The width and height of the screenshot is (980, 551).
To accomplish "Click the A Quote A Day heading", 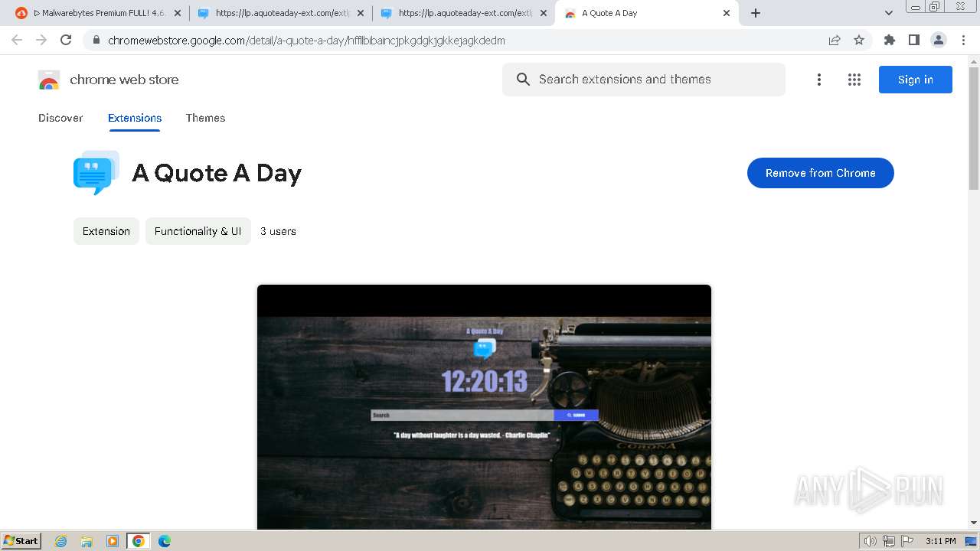I will click(217, 173).
